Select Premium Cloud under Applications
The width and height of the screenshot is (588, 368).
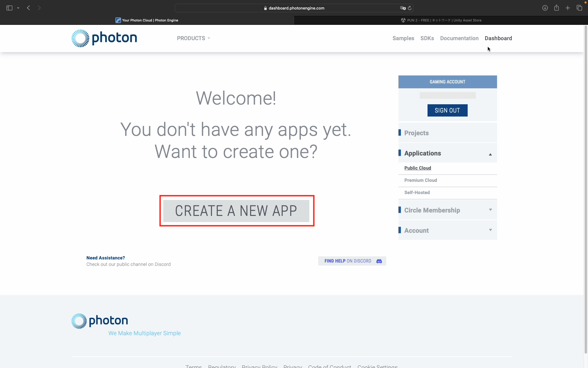pyautogui.click(x=420, y=180)
